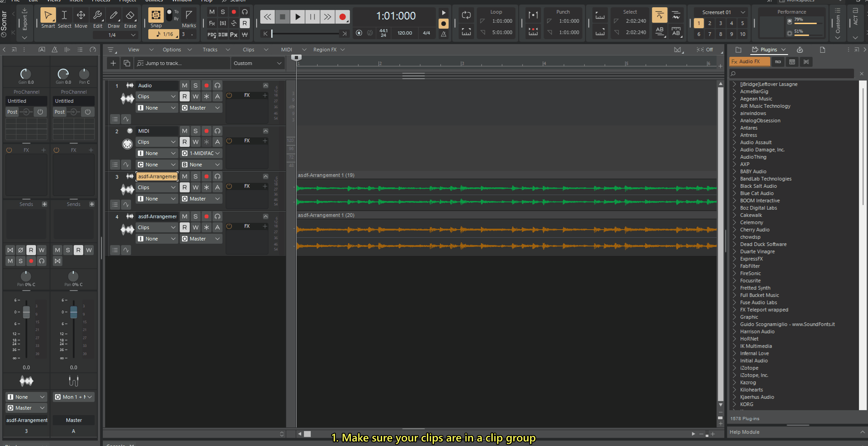Click the track 3 volume fader
This screenshot has width=868, height=446.
(26, 312)
